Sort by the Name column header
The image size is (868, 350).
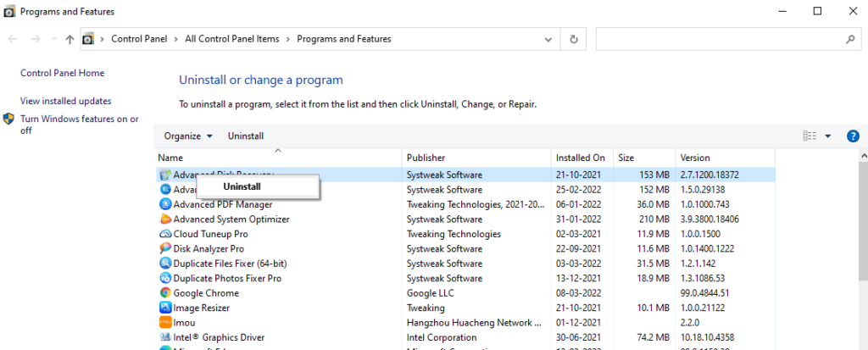pyautogui.click(x=278, y=158)
